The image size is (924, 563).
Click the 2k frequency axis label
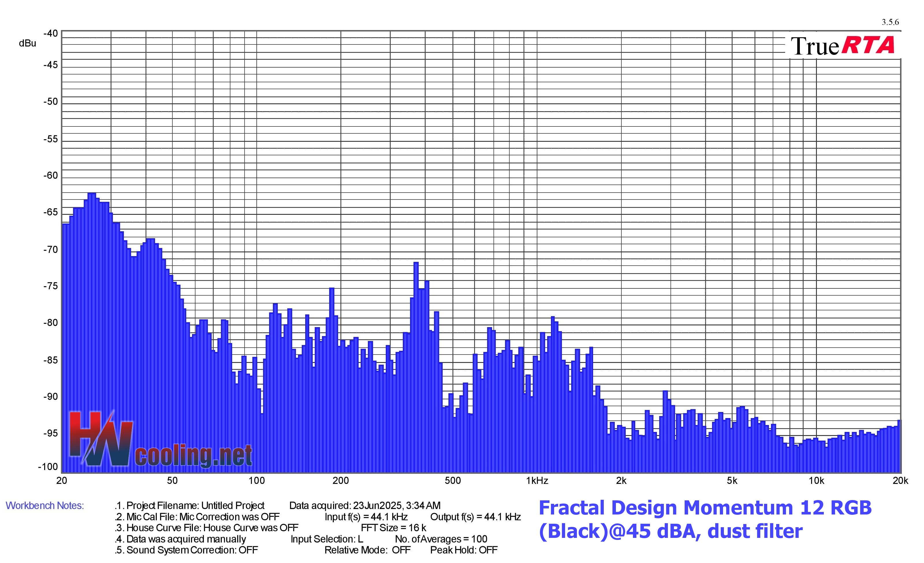tap(621, 480)
